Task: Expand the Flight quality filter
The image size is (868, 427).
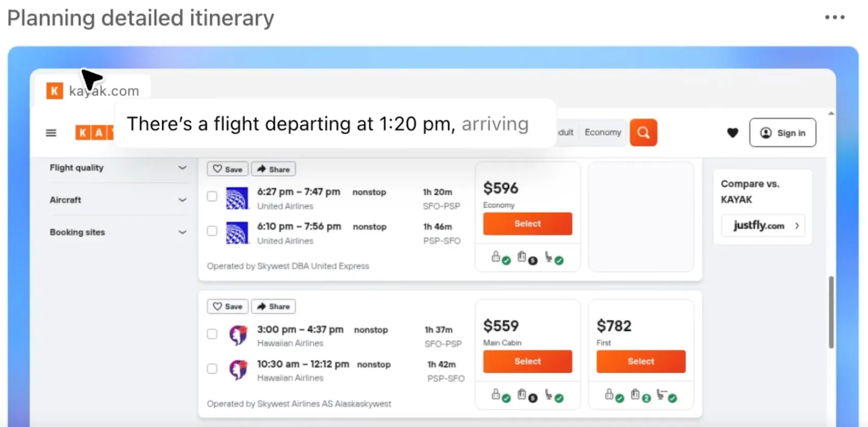Action: [118, 168]
